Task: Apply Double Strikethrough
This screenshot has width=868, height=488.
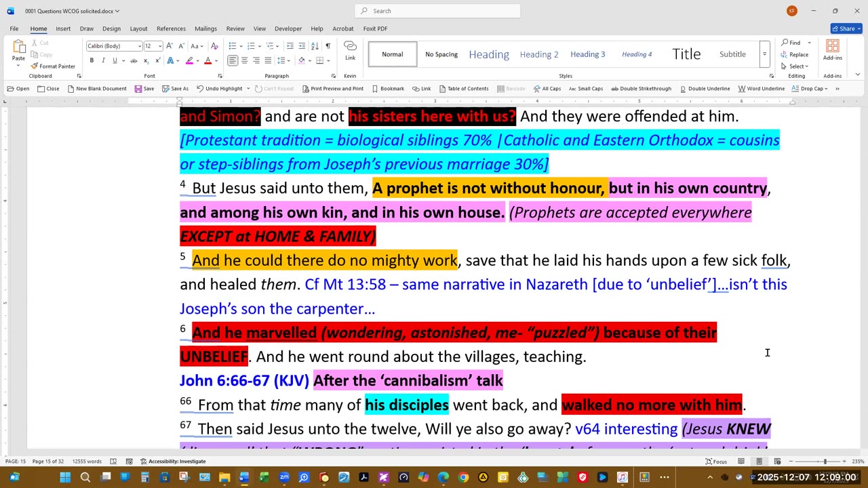Action: [641, 89]
